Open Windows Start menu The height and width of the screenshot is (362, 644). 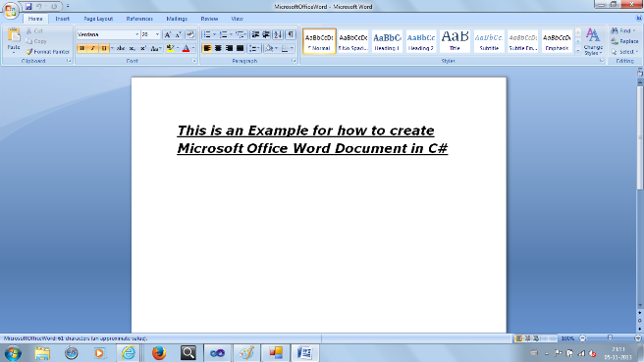point(13,352)
